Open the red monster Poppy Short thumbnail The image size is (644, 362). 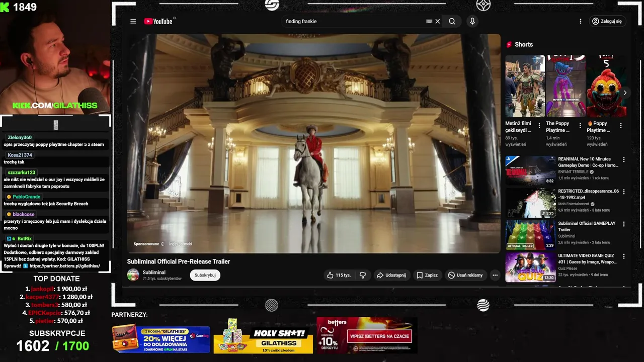[x=606, y=86]
